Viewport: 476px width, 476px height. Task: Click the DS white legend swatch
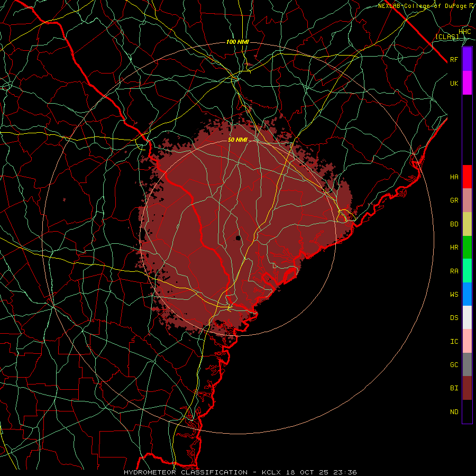pyautogui.click(x=467, y=317)
